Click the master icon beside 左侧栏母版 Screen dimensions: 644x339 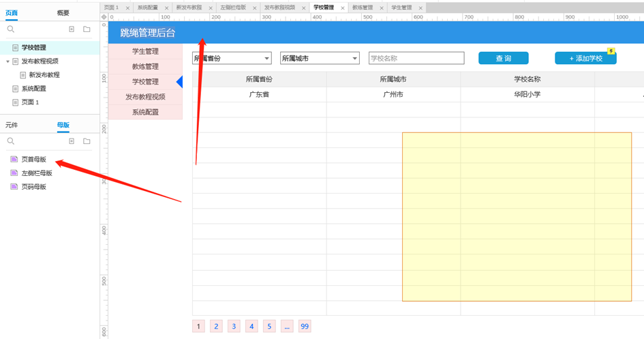click(x=14, y=173)
